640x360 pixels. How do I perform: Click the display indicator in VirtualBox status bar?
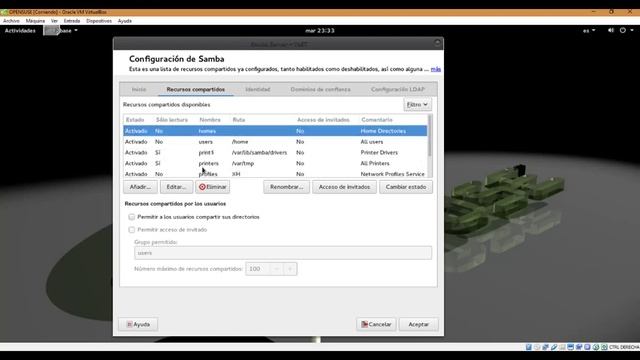pyautogui.click(x=571, y=347)
